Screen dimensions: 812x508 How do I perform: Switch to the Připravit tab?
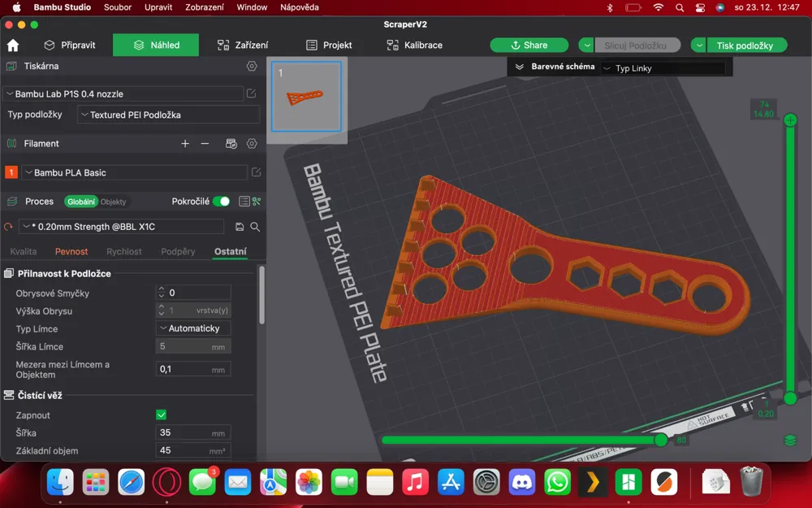coord(69,45)
